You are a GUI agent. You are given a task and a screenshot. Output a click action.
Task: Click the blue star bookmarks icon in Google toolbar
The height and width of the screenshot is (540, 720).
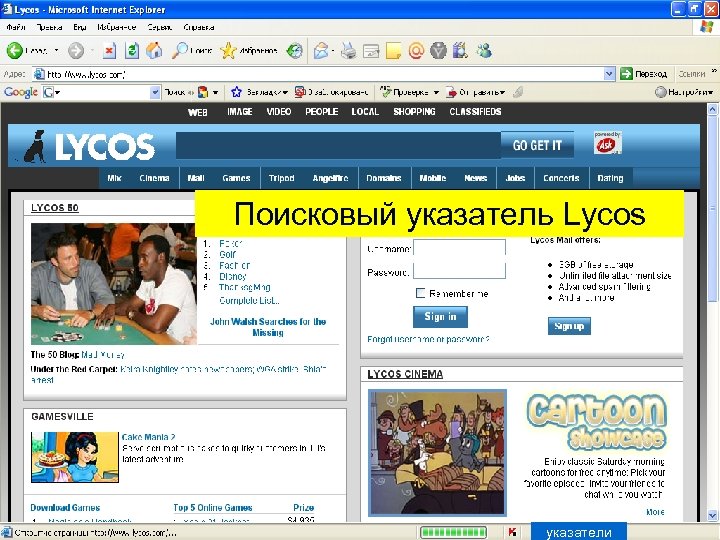(x=236, y=92)
